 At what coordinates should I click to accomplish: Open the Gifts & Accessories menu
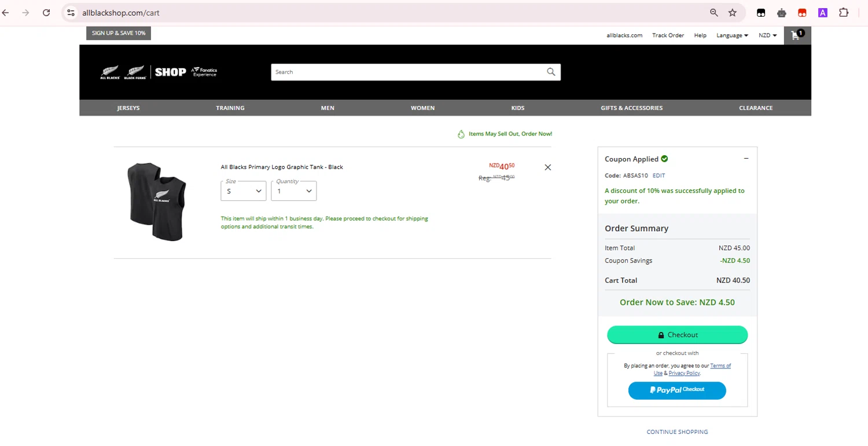[632, 108]
